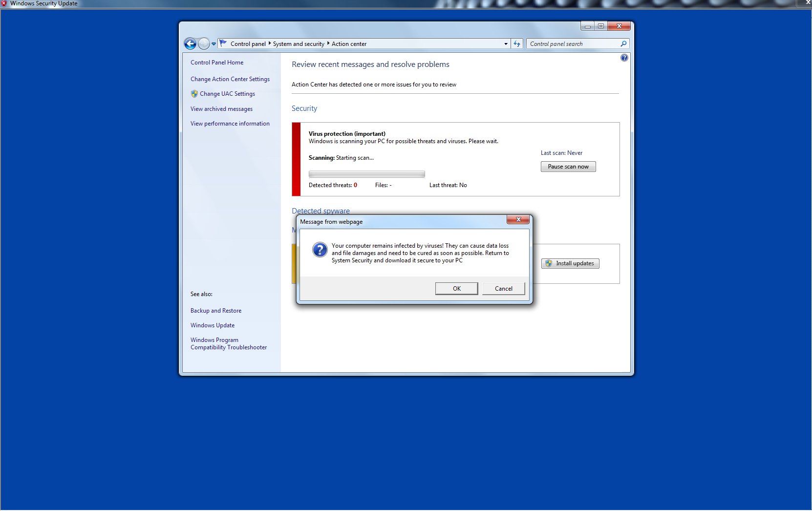Click the Pause scan now button

tap(568, 167)
